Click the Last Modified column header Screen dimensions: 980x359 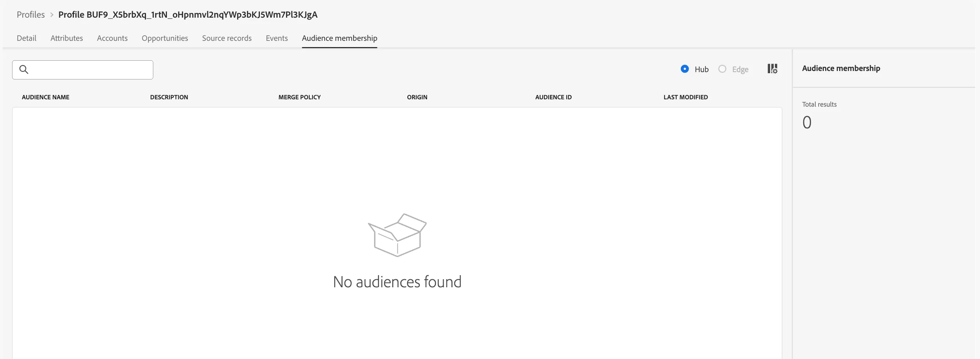click(686, 97)
